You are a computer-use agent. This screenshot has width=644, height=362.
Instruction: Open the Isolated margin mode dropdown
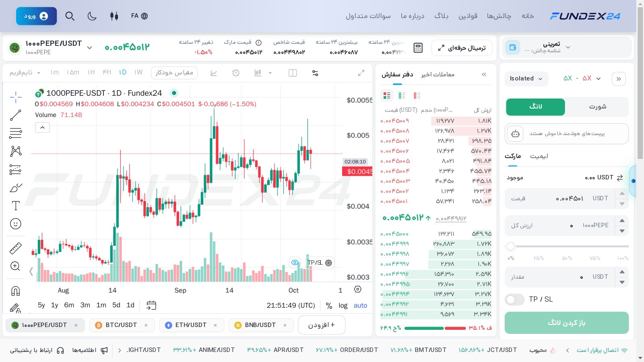click(x=526, y=78)
